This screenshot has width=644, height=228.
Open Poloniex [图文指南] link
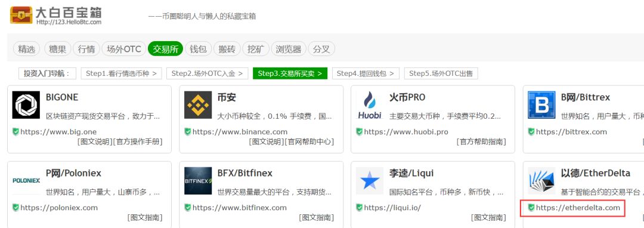[144, 217]
